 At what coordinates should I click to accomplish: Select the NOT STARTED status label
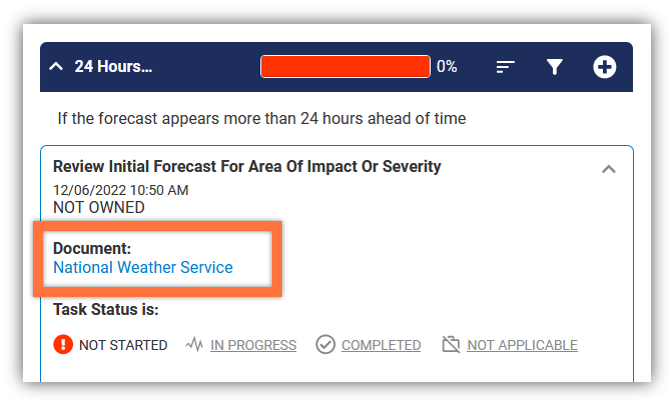pyautogui.click(x=123, y=345)
